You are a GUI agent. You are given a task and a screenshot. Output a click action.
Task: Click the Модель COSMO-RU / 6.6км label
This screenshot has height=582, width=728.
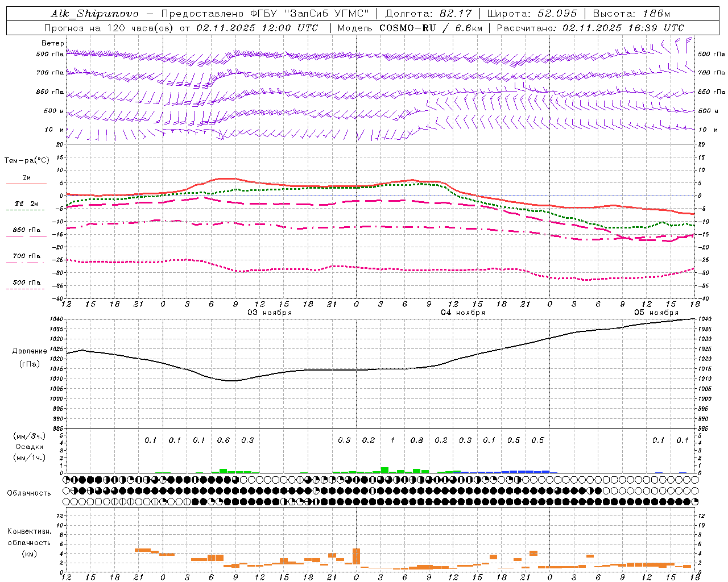(x=409, y=28)
